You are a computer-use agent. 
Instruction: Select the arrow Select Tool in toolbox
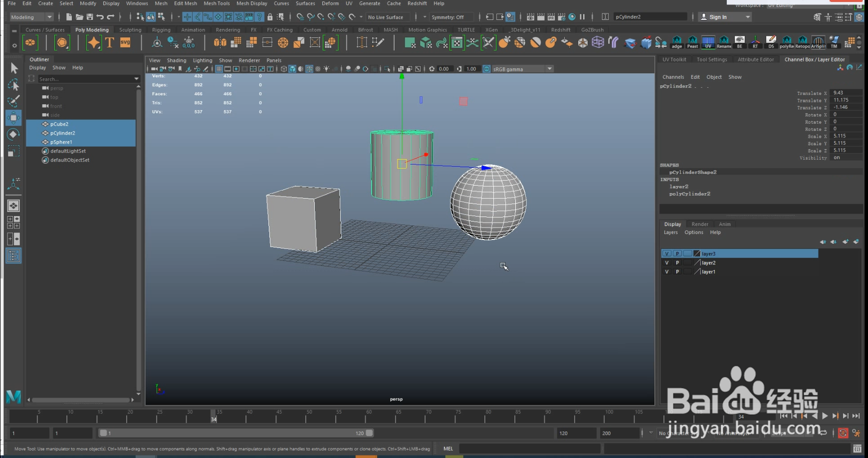(x=13, y=68)
